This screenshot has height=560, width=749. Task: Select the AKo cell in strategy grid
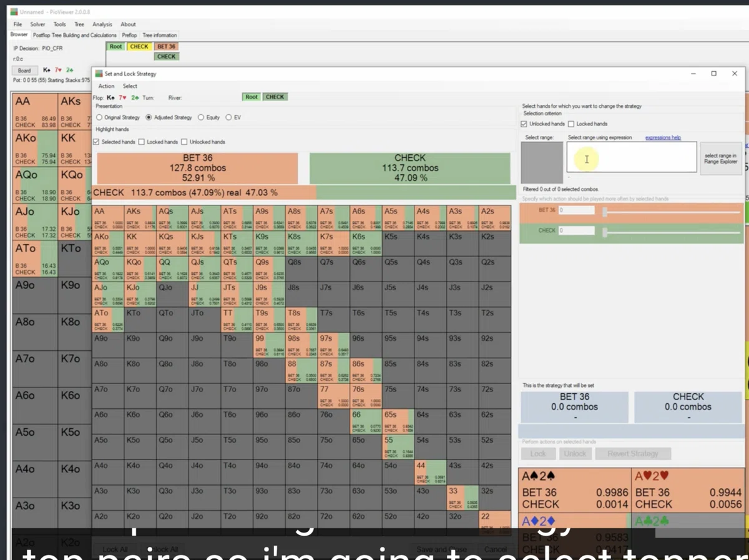coord(108,243)
